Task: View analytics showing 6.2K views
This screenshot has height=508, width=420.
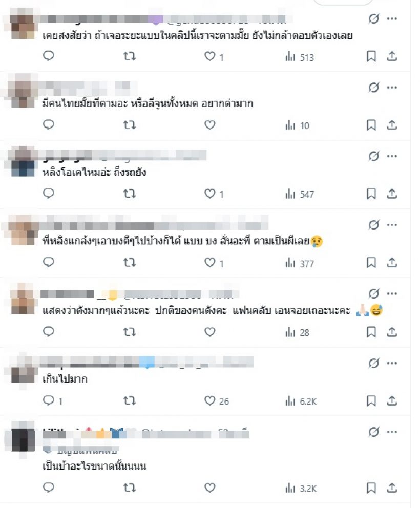Action: point(301,401)
